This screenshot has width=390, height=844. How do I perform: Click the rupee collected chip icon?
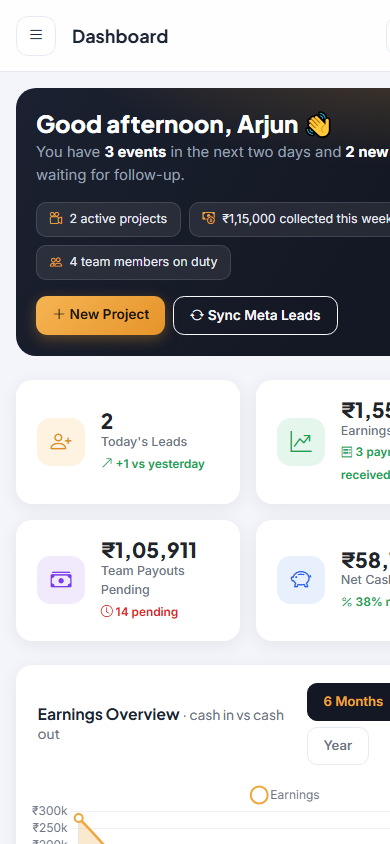pyautogui.click(x=209, y=218)
